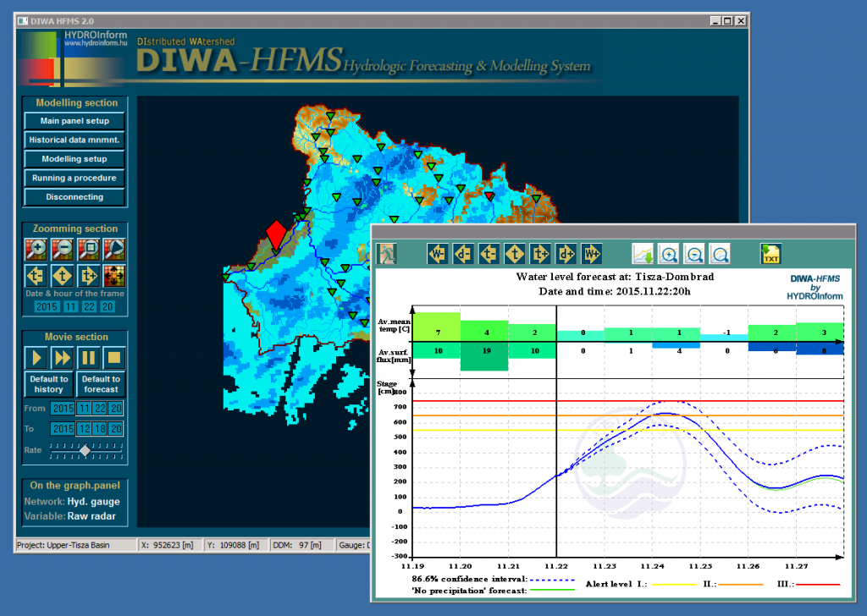Open Historical data mnmnt. panel
867x616 pixels.
click(x=75, y=140)
